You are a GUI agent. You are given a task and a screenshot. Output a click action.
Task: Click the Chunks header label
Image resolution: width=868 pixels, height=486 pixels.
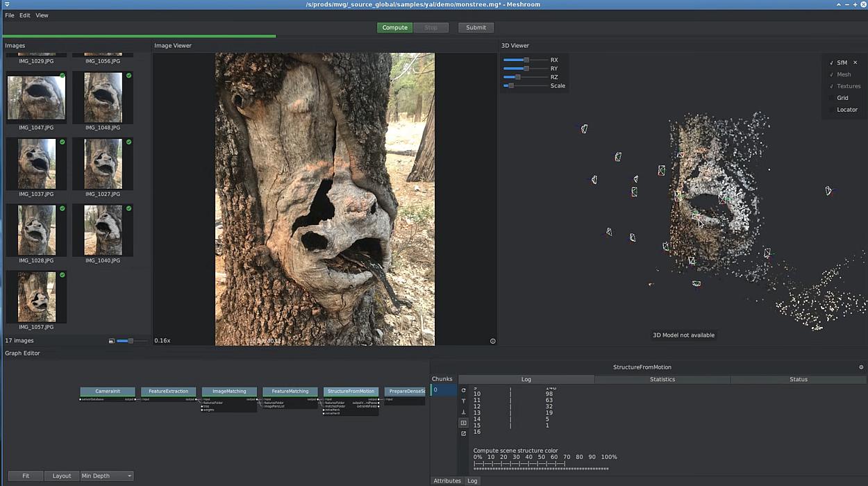click(x=442, y=379)
